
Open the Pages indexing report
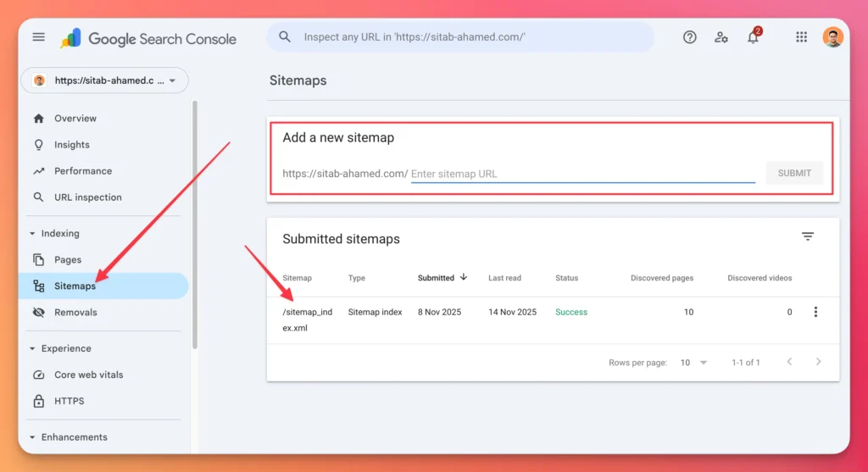click(68, 259)
